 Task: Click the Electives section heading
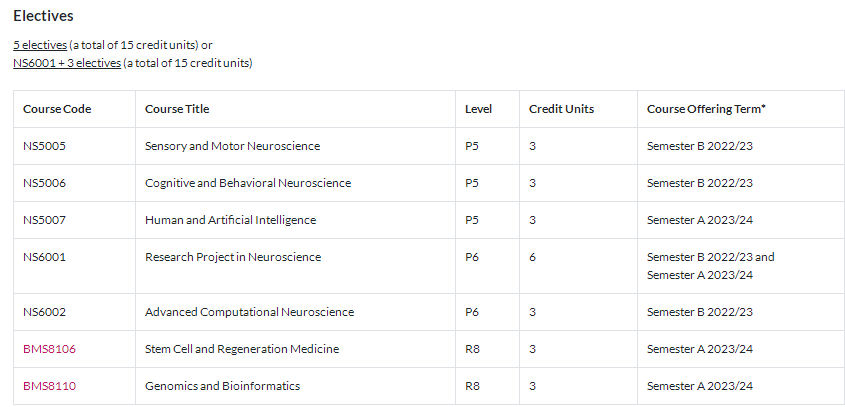point(43,16)
